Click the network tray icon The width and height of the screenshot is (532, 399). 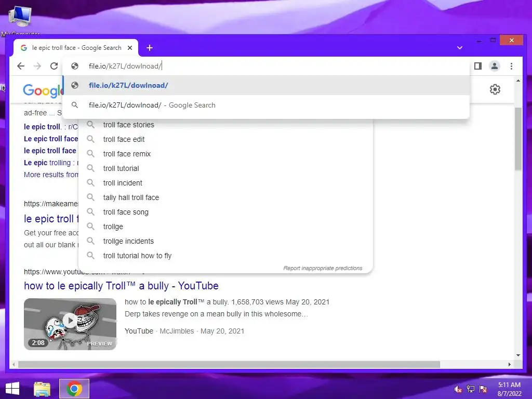471,389
